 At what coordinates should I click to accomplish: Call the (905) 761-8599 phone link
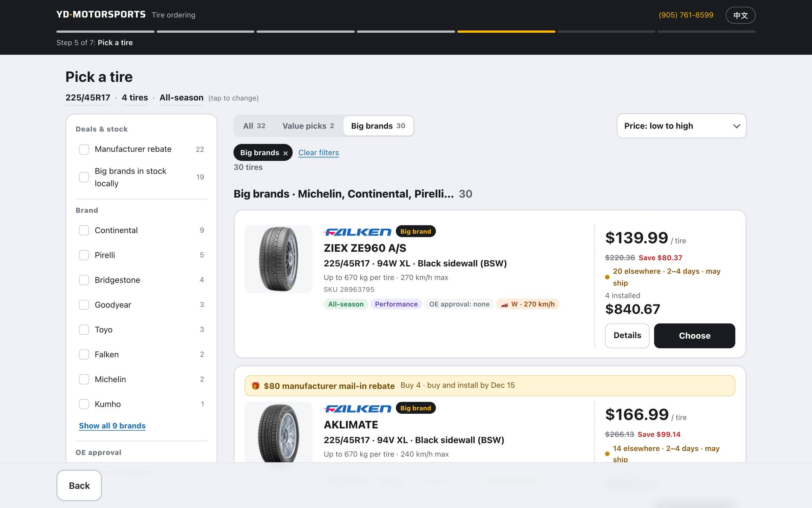click(x=686, y=15)
